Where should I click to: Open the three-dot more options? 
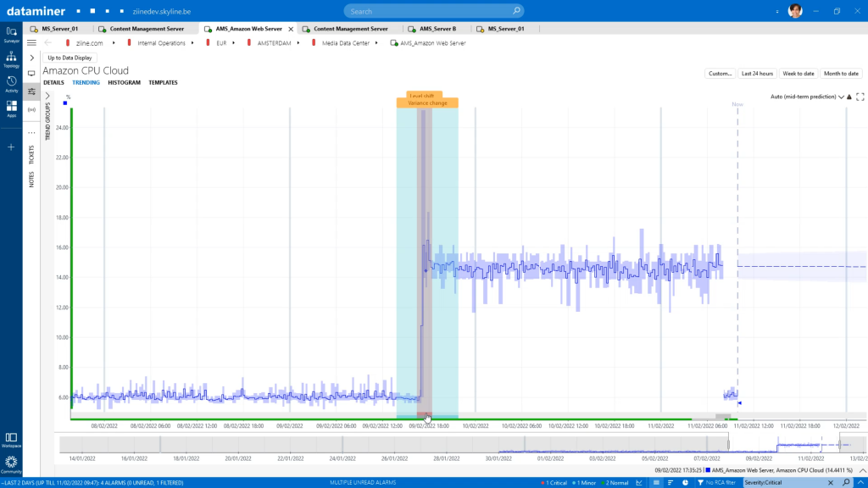pos(31,133)
